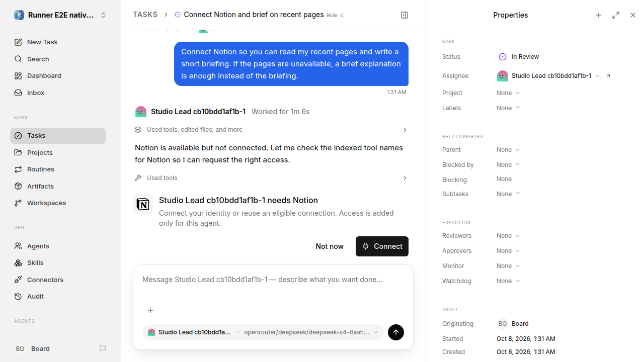Viewport: 644px width, 362px height.
Task: Open the Labels None dropdown
Action: pos(508,108)
